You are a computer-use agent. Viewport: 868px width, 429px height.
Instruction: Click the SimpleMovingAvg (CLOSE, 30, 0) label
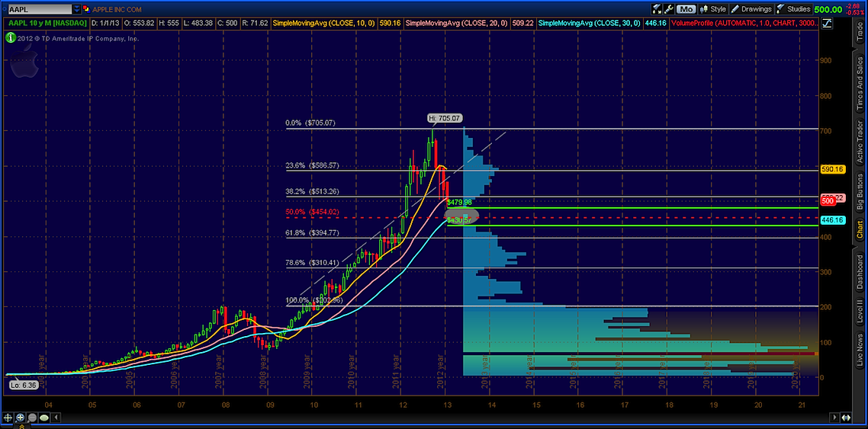coord(589,23)
